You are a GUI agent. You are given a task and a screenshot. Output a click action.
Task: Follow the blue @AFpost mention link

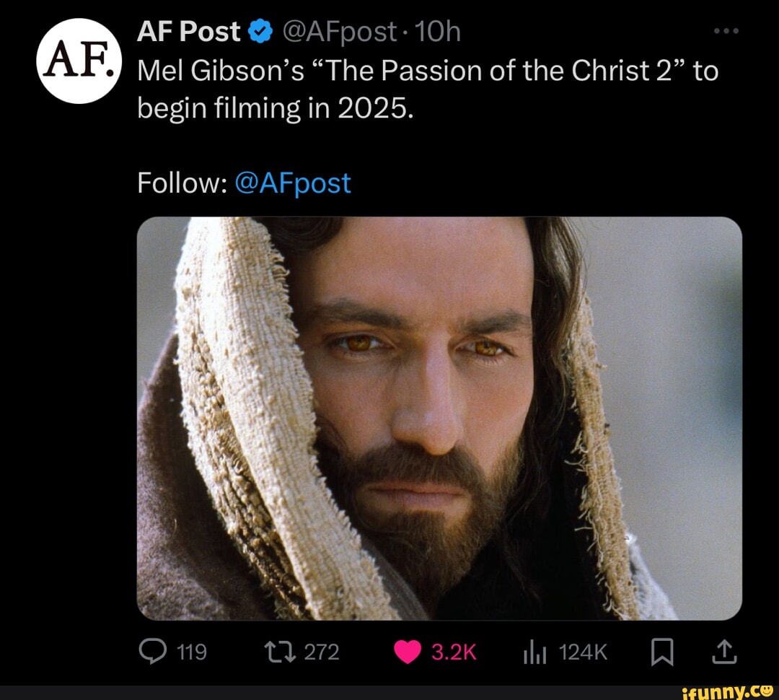pyautogui.click(x=293, y=183)
